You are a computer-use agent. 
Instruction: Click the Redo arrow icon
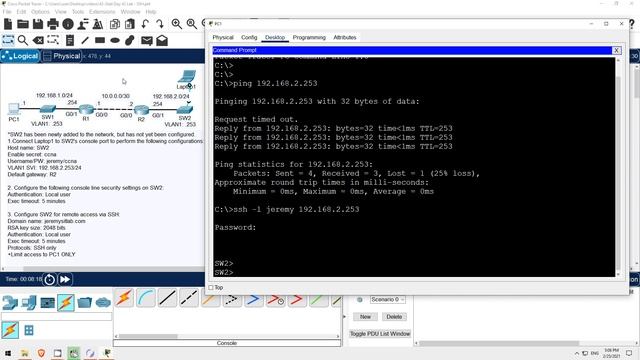[160, 24]
